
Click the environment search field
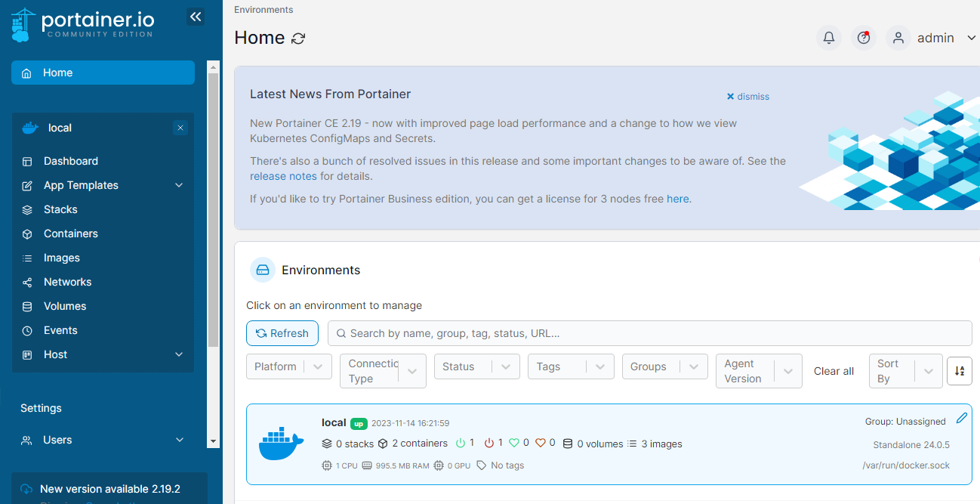coord(649,333)
